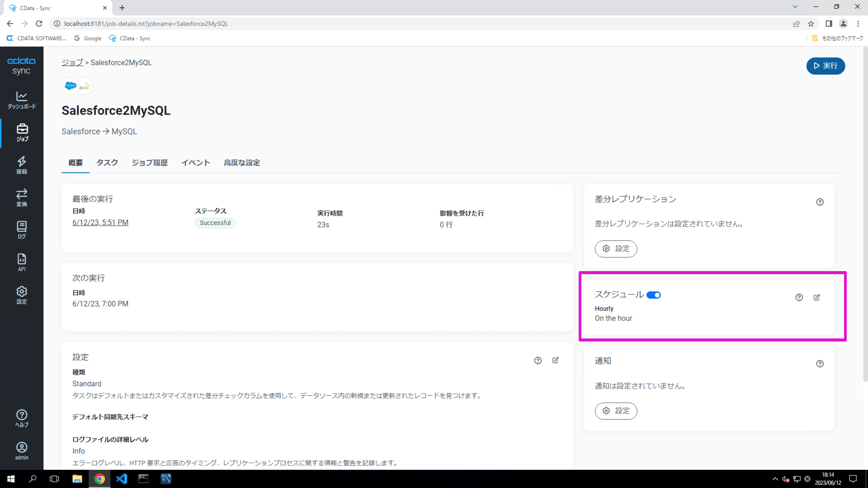Click the 実行 run button
Viewport: 868px width, 488px height.
click(x=825, y=66)
